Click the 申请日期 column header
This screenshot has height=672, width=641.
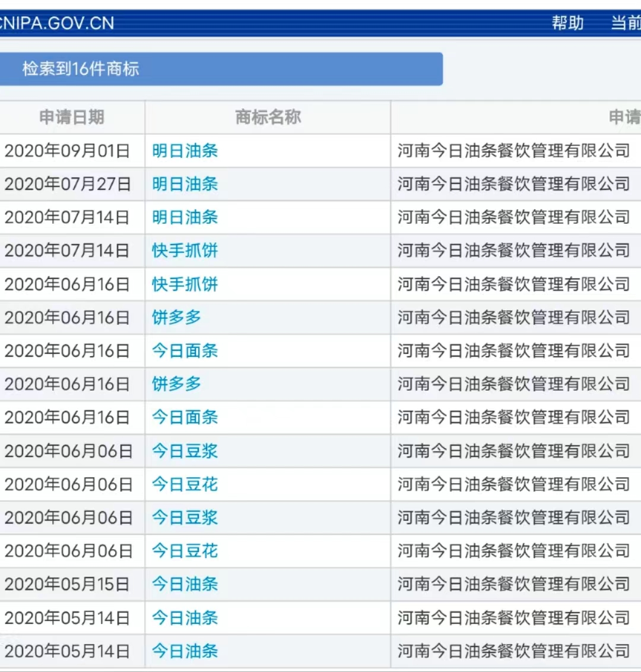click(x=72, y=117)
